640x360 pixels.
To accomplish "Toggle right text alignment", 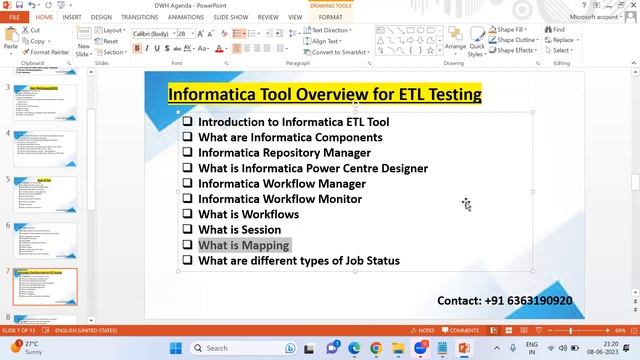I will [257, 49].
